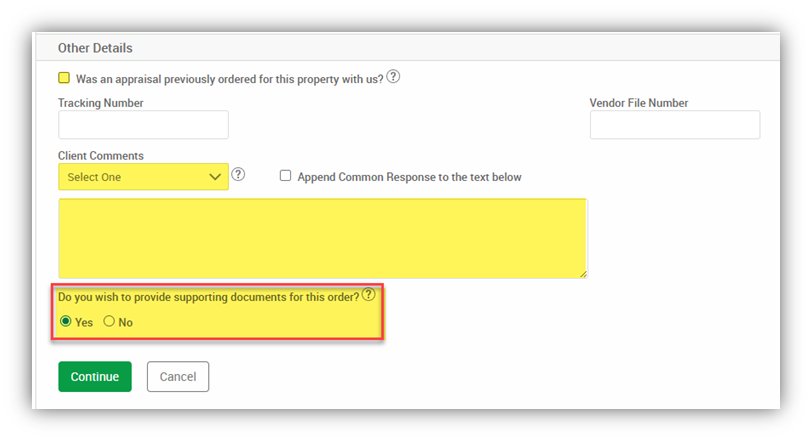
Task: Select No for supporting documents
Action: click(109, 322)
